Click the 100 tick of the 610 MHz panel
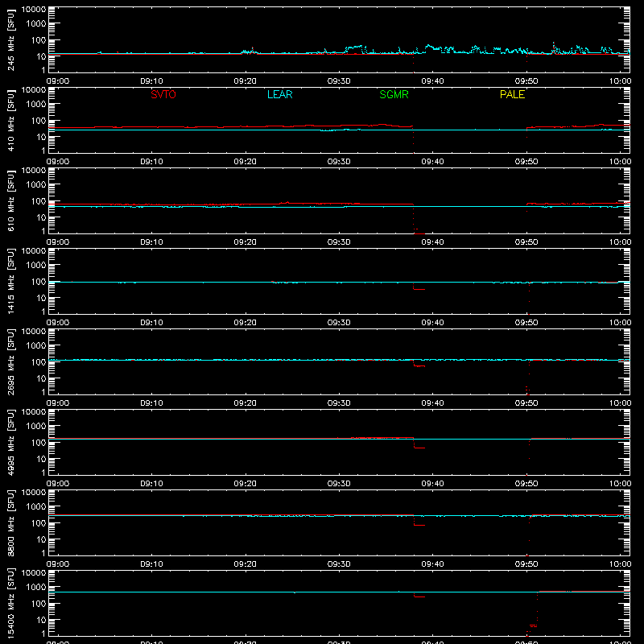 [39, 201]
